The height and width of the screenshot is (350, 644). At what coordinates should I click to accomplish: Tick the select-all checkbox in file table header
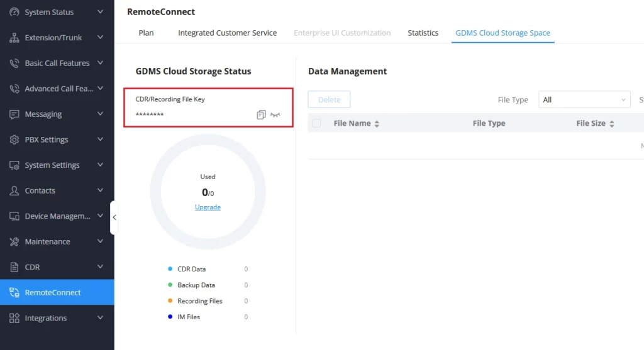tap(316, 123)
